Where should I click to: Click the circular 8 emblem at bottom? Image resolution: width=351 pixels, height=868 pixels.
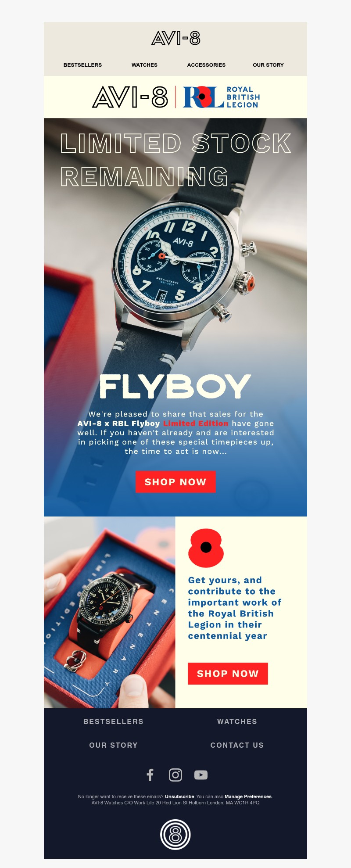175,834
